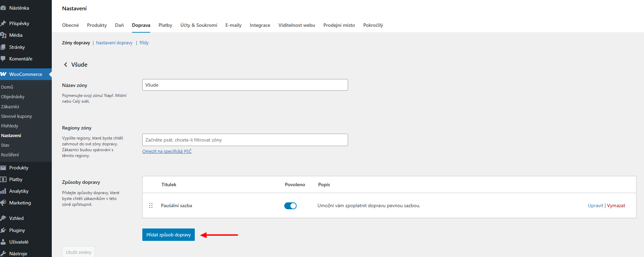The height and width of the screenshot is (257, 644).
Task: Open the Regiony zóny region selector
Action: [x=245, y=140]
